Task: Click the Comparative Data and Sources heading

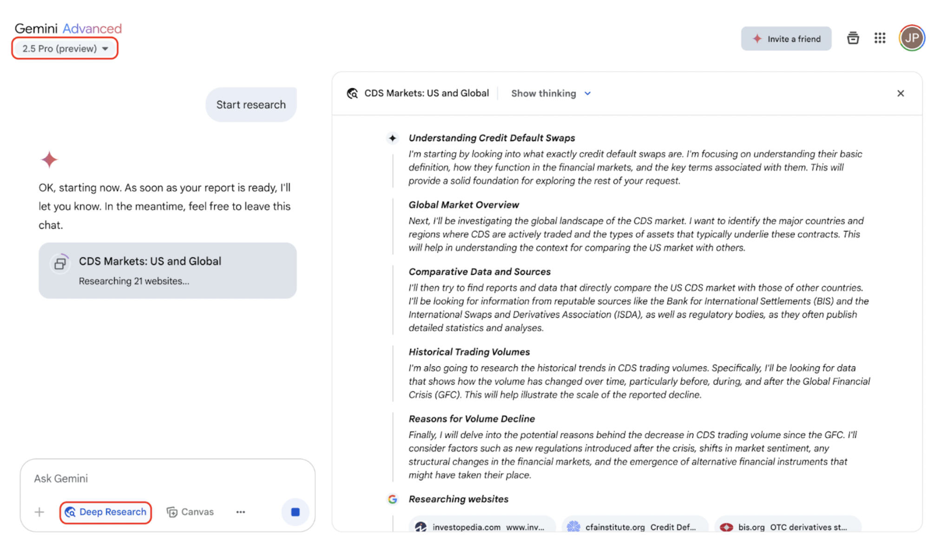Action: [480, 272]
